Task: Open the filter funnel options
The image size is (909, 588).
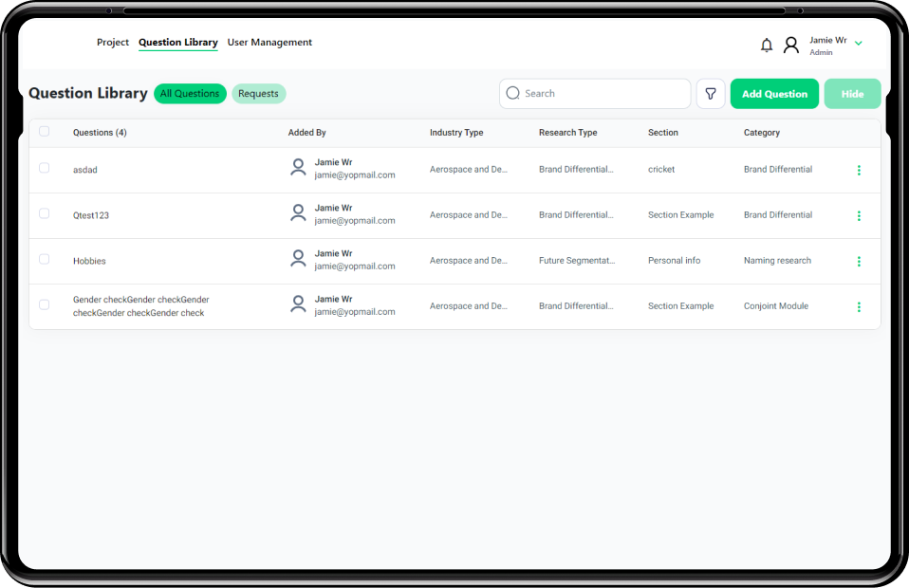Action: [x=711, y=94]
